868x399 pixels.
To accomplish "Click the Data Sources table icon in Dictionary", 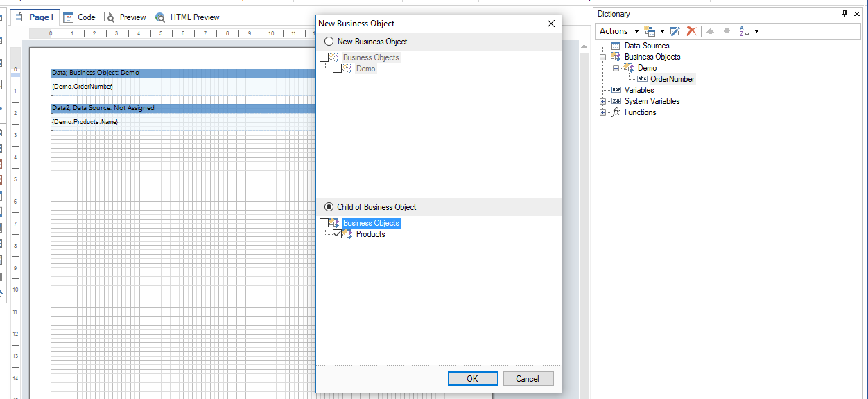I will [616, 46].
